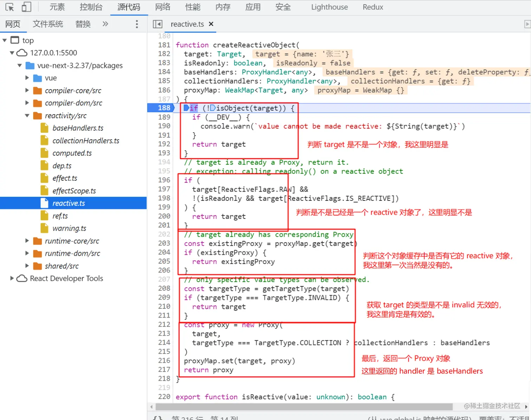The image size is (531, 420).
Task: Set a breakpoint on line number 216
Action: [164, 360]
